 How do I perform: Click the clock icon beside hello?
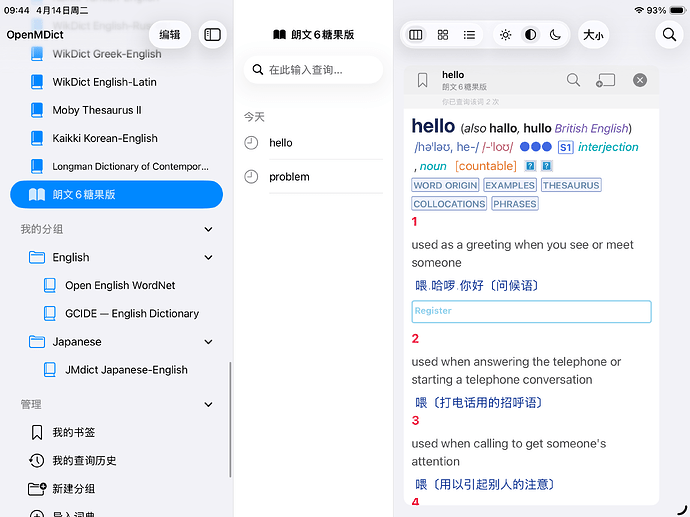pyautogui.click(x=251, y=143)
